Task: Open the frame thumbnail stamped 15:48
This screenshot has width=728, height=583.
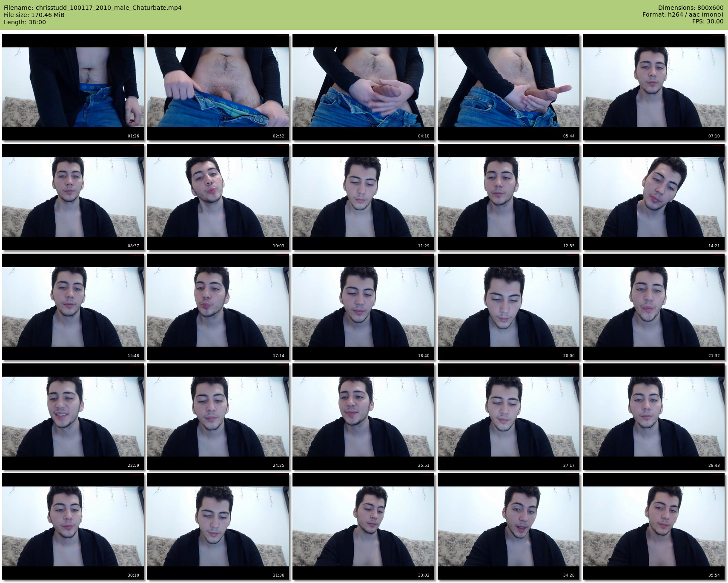Action: pos(73,307)
